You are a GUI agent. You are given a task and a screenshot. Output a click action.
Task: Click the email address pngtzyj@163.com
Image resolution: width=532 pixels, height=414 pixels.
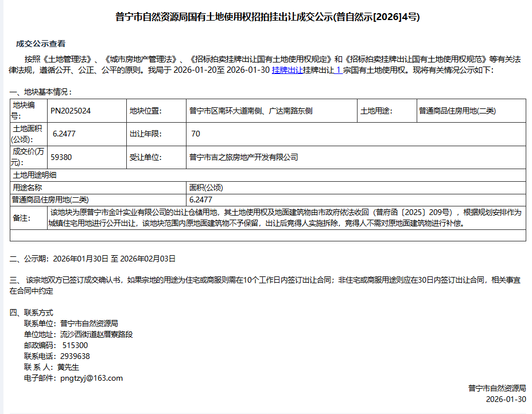click(x=90, y=378)
